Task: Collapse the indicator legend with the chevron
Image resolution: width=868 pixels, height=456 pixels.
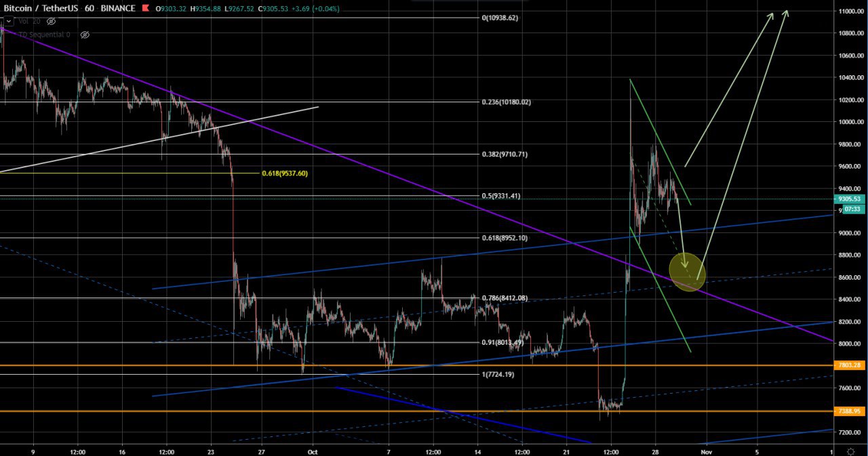Action: point(9,22)
